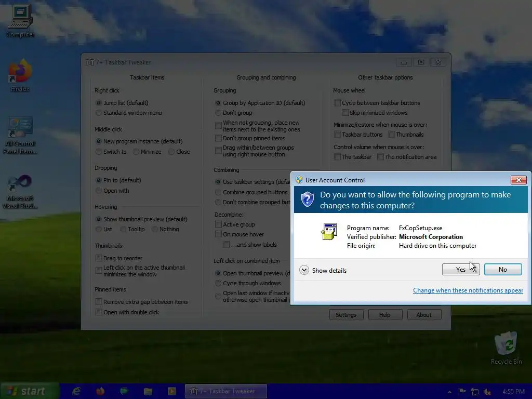Open Microsoft Visual Studio desktop shortcut
The image size is (532, 399).
pyautogui.click(x=20, y=192)
